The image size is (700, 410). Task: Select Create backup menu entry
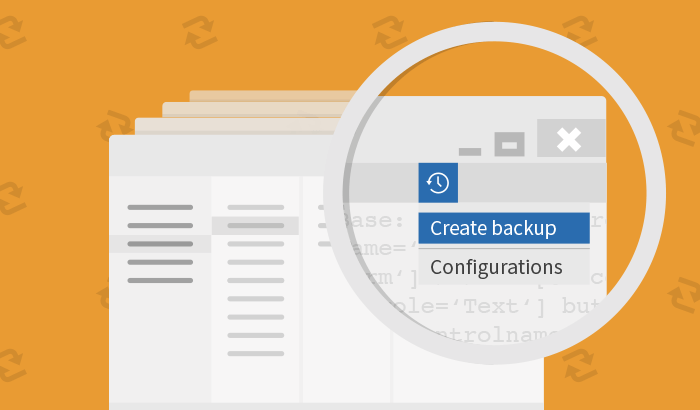504,228
